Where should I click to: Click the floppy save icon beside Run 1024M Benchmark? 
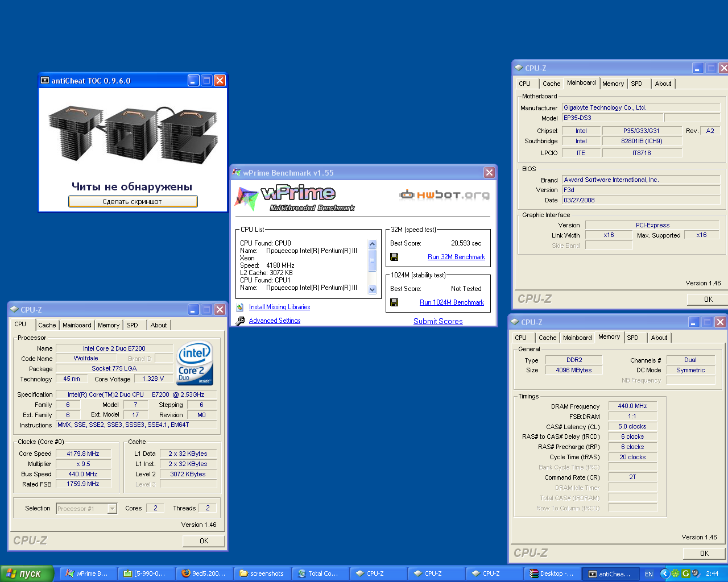394,302
